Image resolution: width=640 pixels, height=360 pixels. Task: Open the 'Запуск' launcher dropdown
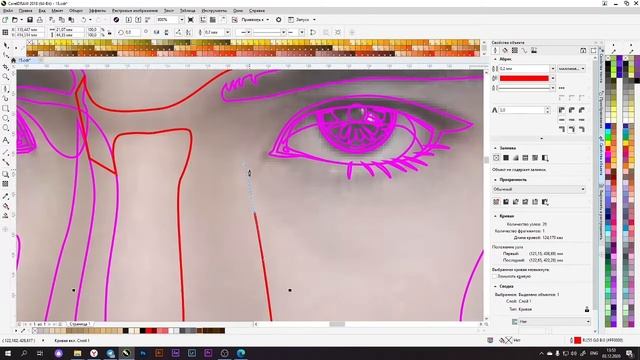coord(314,20)
